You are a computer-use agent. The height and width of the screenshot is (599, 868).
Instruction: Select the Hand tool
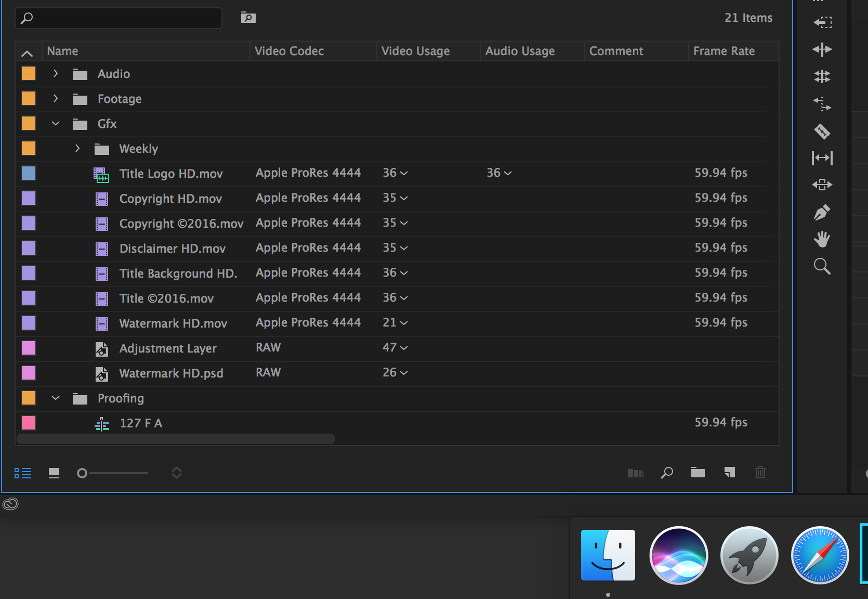[822, 239]
